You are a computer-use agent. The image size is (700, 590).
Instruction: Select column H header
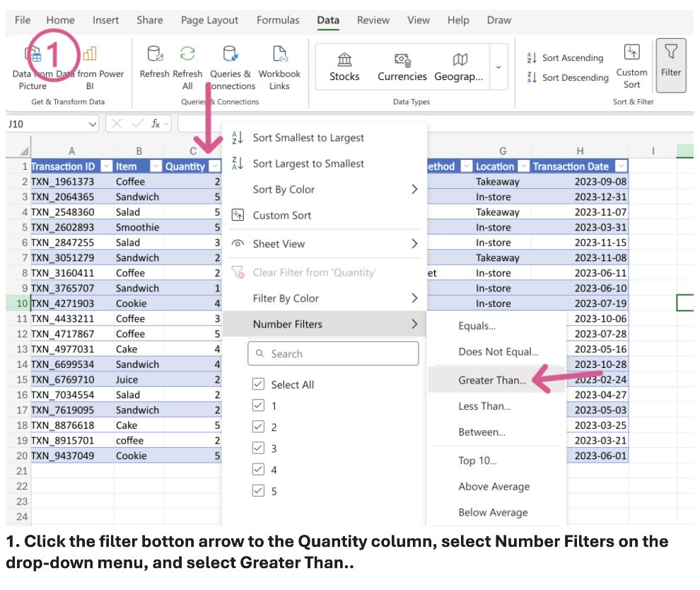pos(580,151)
